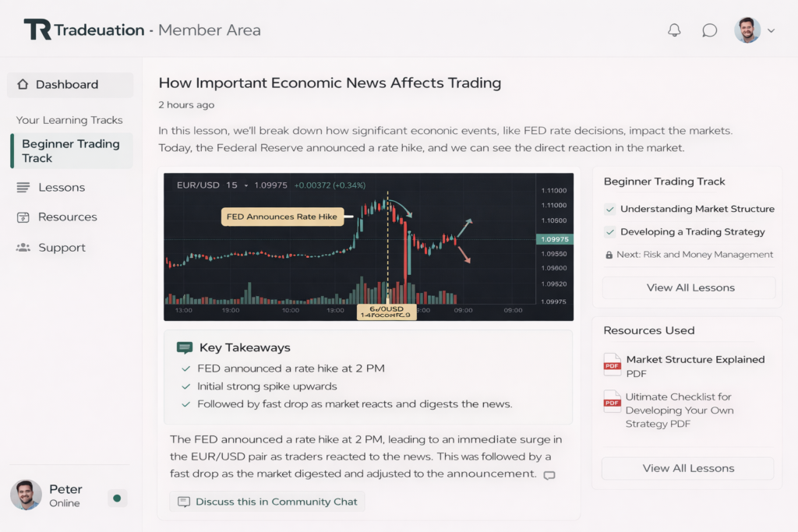Image resolution: width=798 pixels, height=532 pixels.
Task: Click the Market Structure Explained PDF icon
Action: pyautogui.click(x=612, y=365)
